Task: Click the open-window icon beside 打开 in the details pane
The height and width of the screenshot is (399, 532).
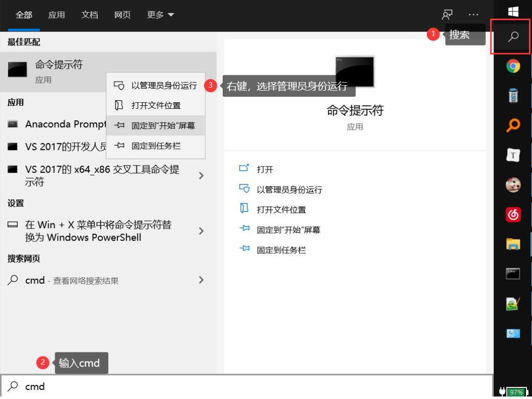Action: pos(244,167)
